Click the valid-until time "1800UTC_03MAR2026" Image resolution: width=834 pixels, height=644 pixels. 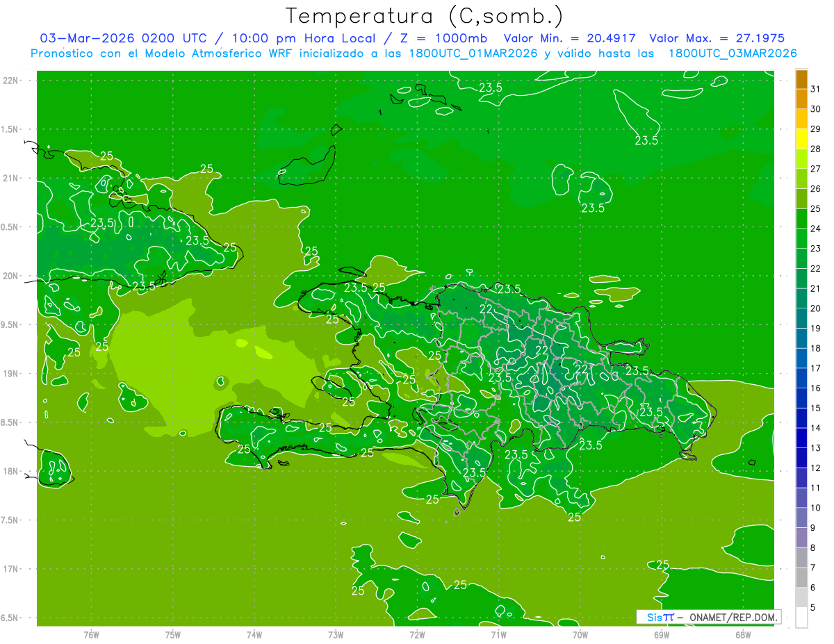[x=733, y=53]
